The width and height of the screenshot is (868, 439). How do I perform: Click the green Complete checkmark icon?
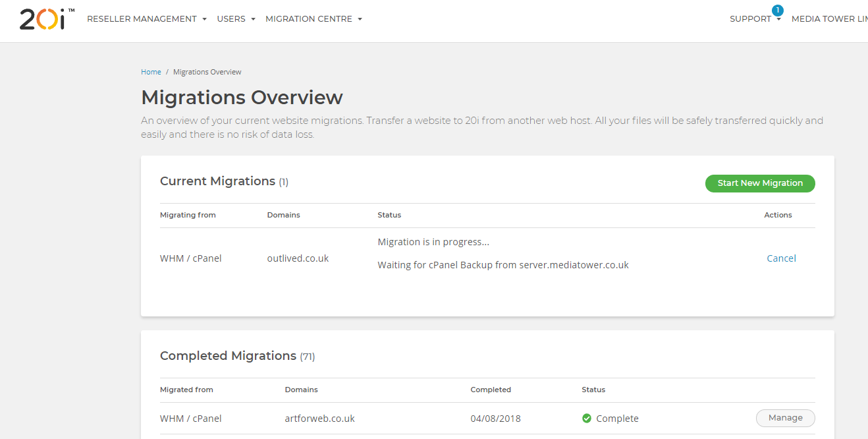[587, 419]
